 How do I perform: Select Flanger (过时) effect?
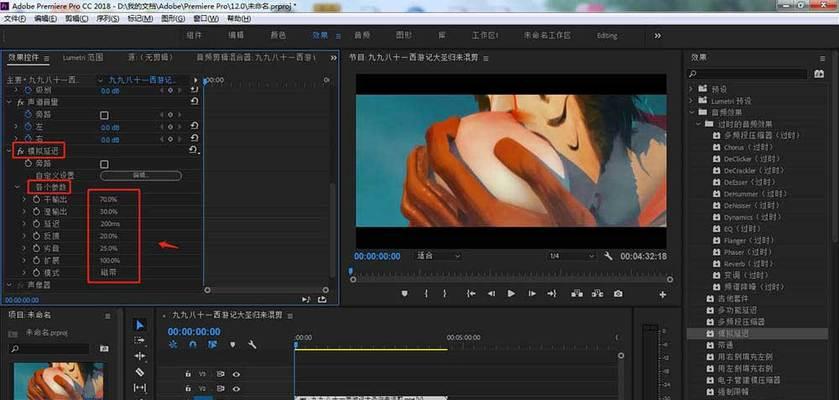pyautogui.click(x=748, y=241)
